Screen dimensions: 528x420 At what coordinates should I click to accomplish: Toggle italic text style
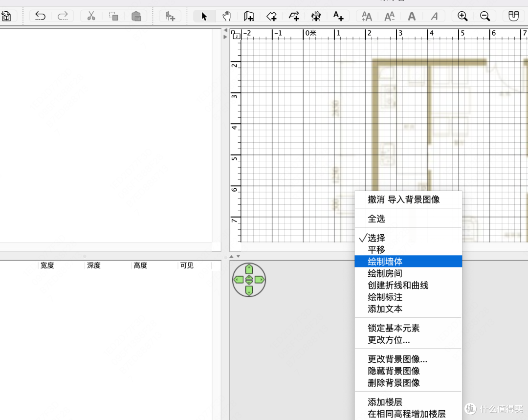(434, 16)
